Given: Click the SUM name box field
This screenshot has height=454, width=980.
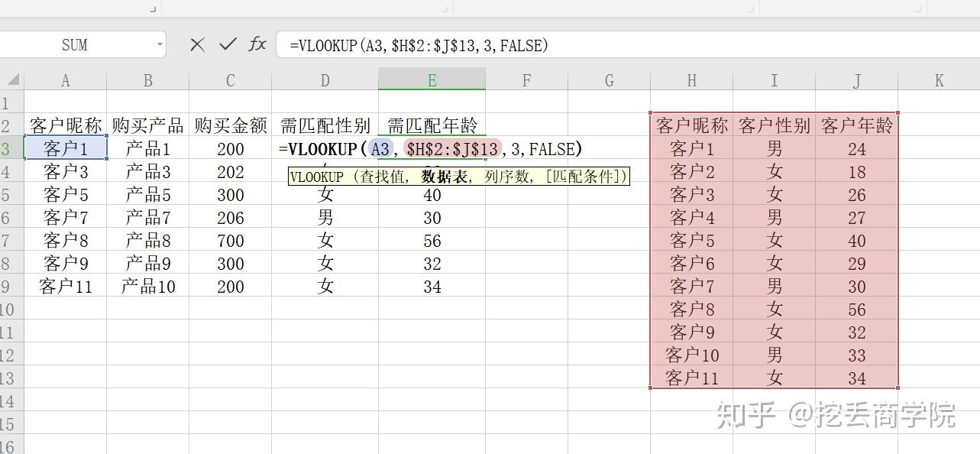Looking at the screenshot, I should pos(75,45).
